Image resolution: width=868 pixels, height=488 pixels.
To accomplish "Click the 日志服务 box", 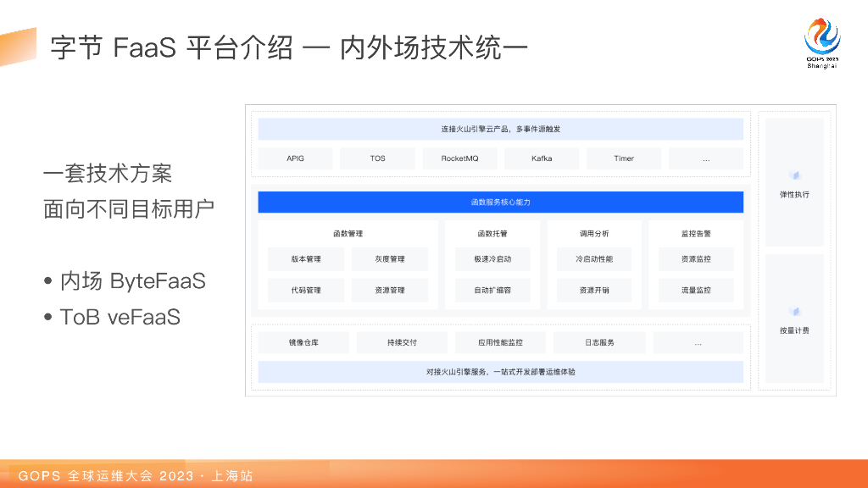I will [x=599, y=342].
